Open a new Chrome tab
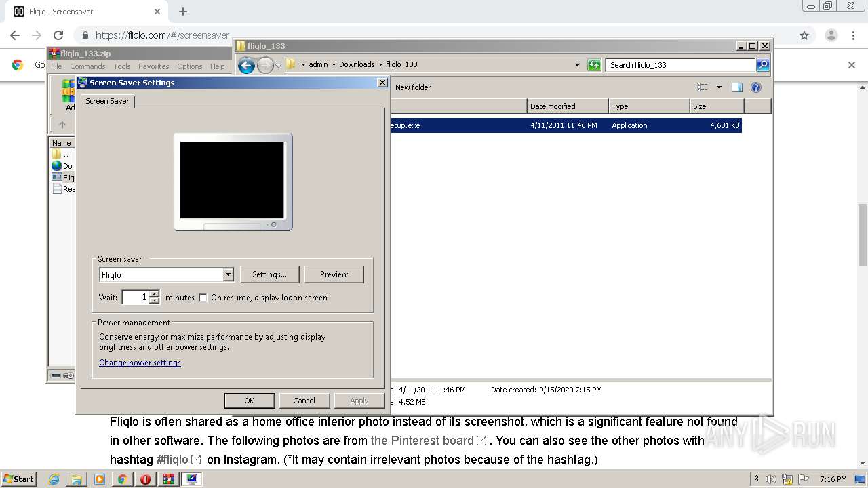The width and height of the screenshot is (868, 488). click(183, 12)
